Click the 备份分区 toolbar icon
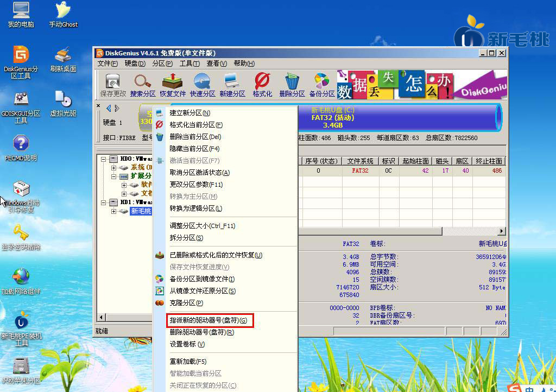This screenshot has width=556, height=392. pos(321,85)
